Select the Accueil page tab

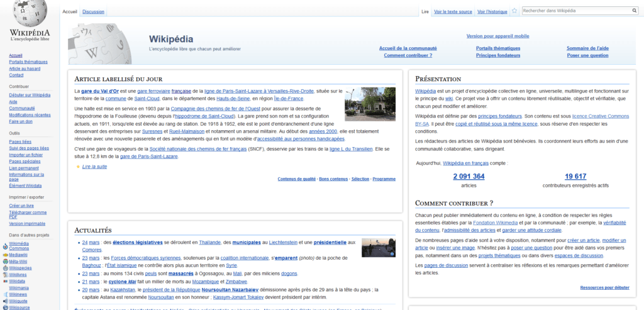click(x=70, y=11)
